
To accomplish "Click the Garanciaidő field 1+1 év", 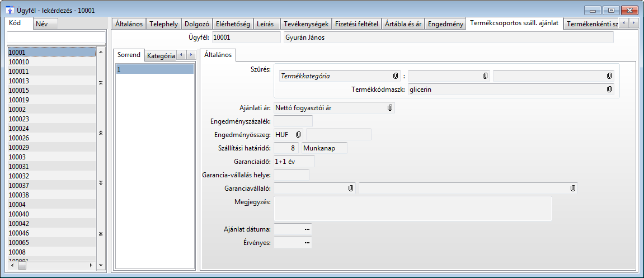I will [x=294, y=162].
